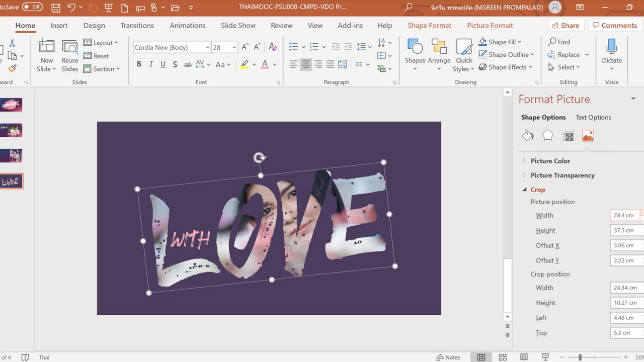Viewport: 644px width, 362px height.
Task: Open the Insert ribbon tab
Action: coord(59,26)
